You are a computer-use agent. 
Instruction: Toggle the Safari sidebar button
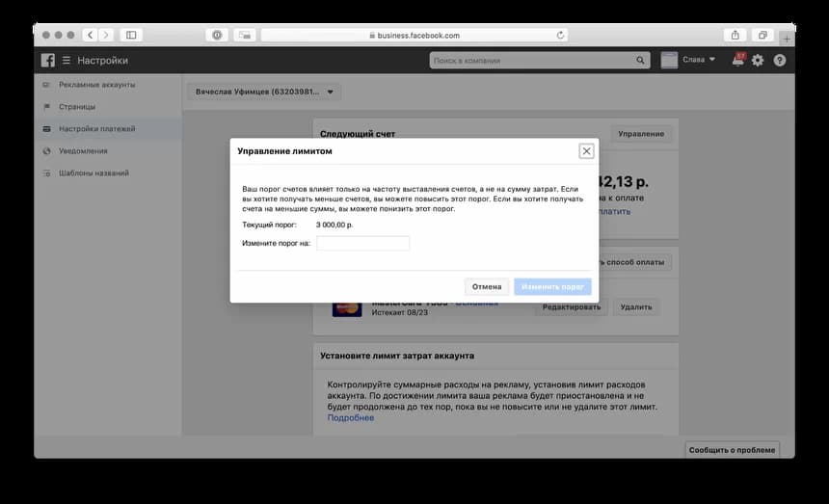click(x=131, y=35)
